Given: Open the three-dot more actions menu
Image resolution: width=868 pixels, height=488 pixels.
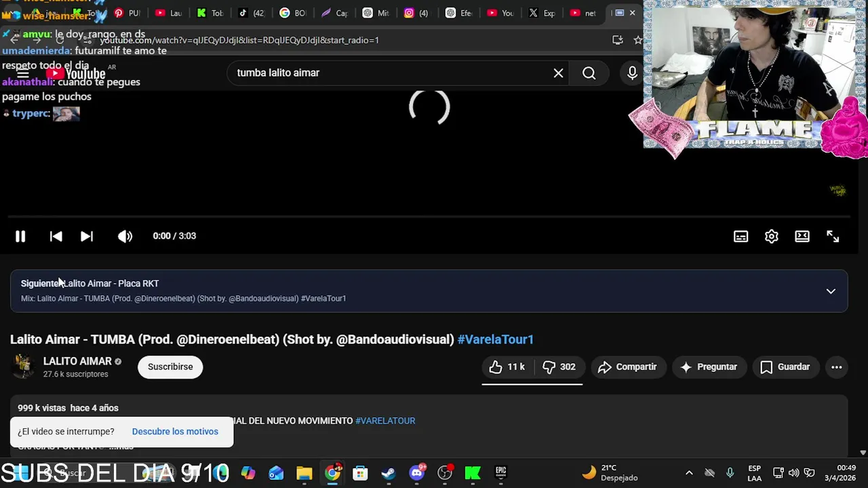Looking at the screenshot, I should pos(837,367).
